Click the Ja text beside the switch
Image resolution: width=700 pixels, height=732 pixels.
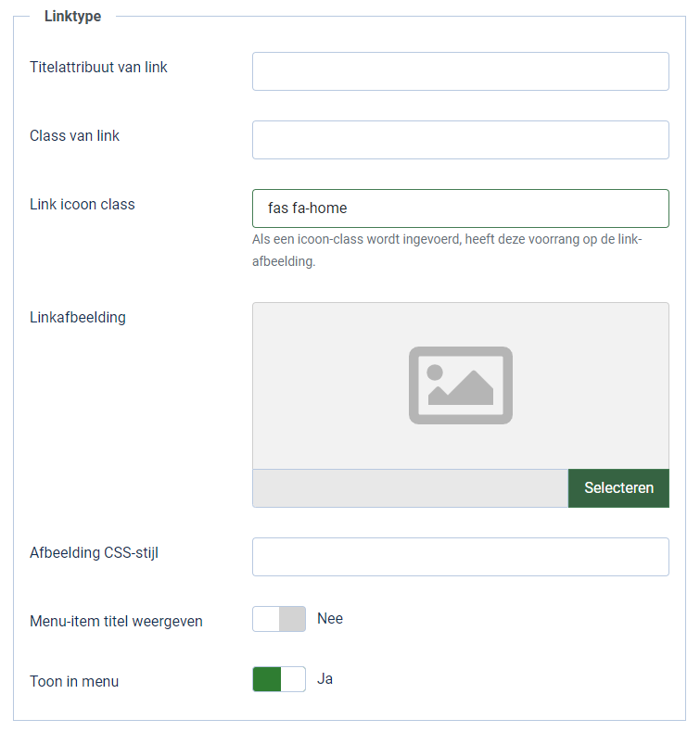tap(325, 678)
